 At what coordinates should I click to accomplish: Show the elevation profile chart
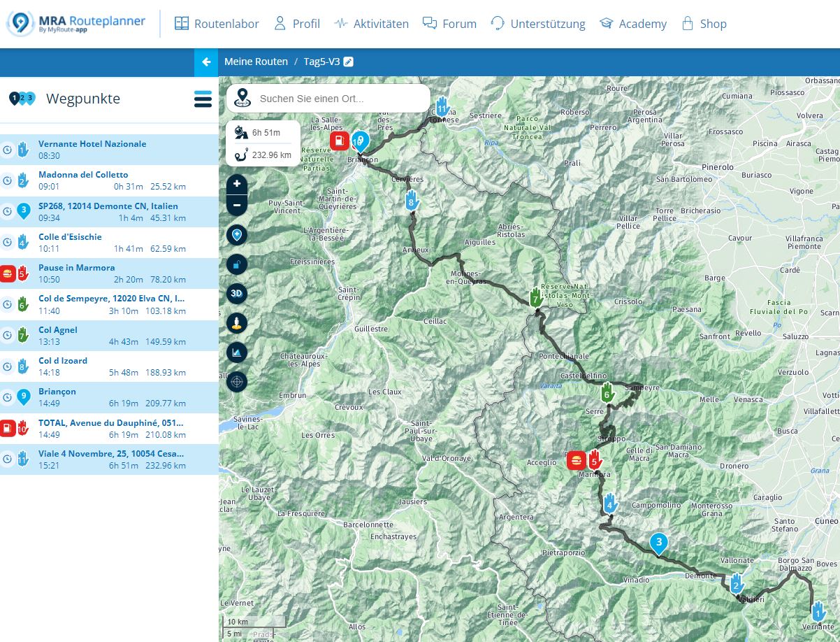(x=237, y=352)
